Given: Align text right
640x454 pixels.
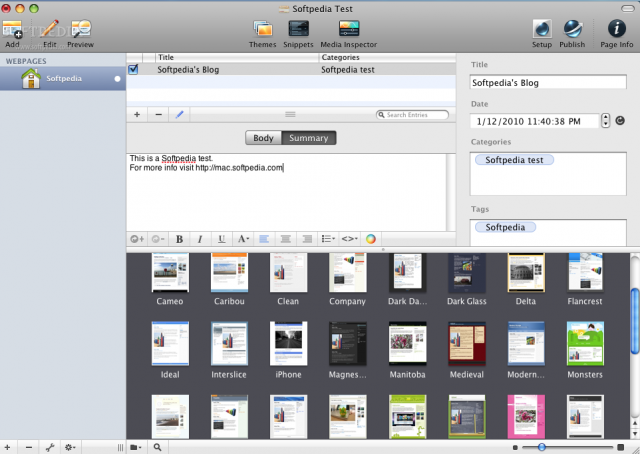Looking at the screenshot, I should tap(307, 239).
